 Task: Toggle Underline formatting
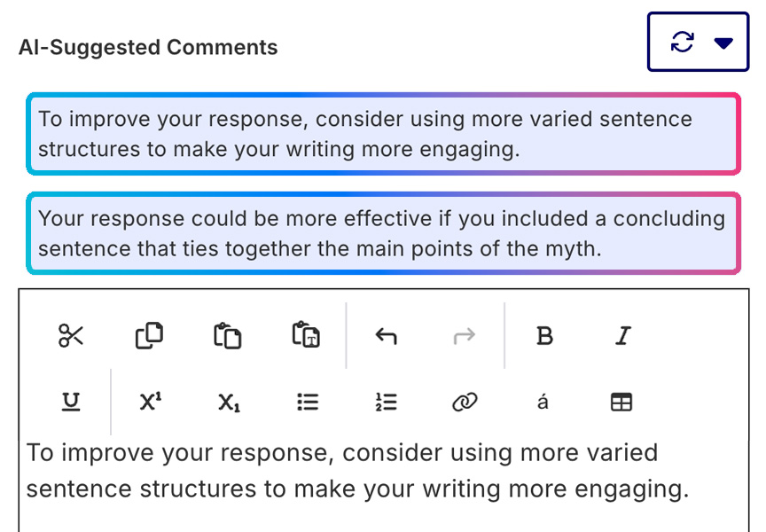click(x=71, y=402)
